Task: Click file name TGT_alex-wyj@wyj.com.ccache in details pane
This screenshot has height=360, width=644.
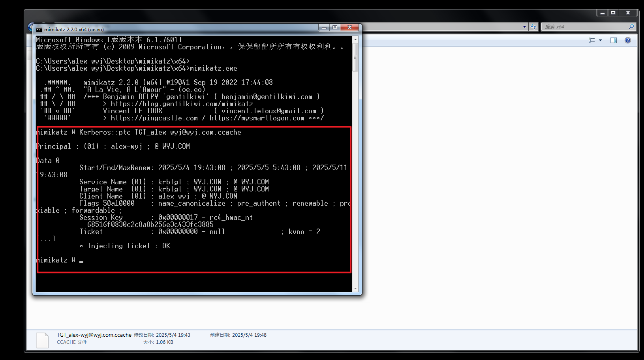Action: (x=94, y=335)
